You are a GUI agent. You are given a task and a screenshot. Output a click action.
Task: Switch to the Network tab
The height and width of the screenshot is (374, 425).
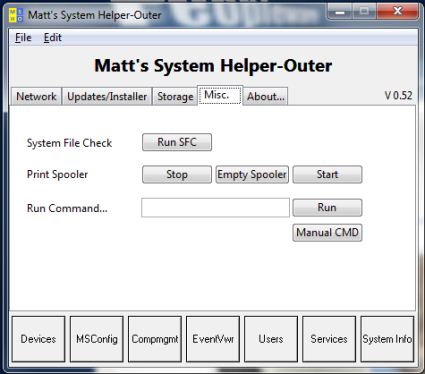point(36,97)
